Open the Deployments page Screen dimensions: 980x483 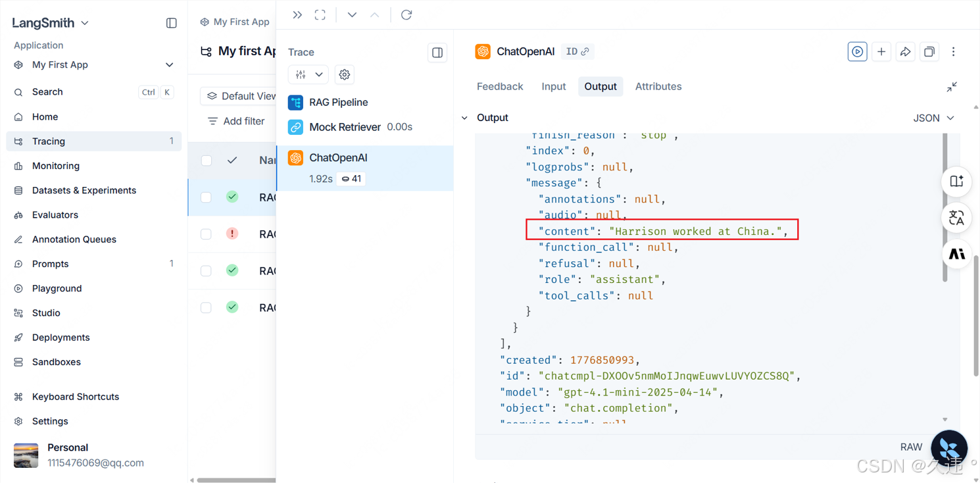click(x=93, y=337)
